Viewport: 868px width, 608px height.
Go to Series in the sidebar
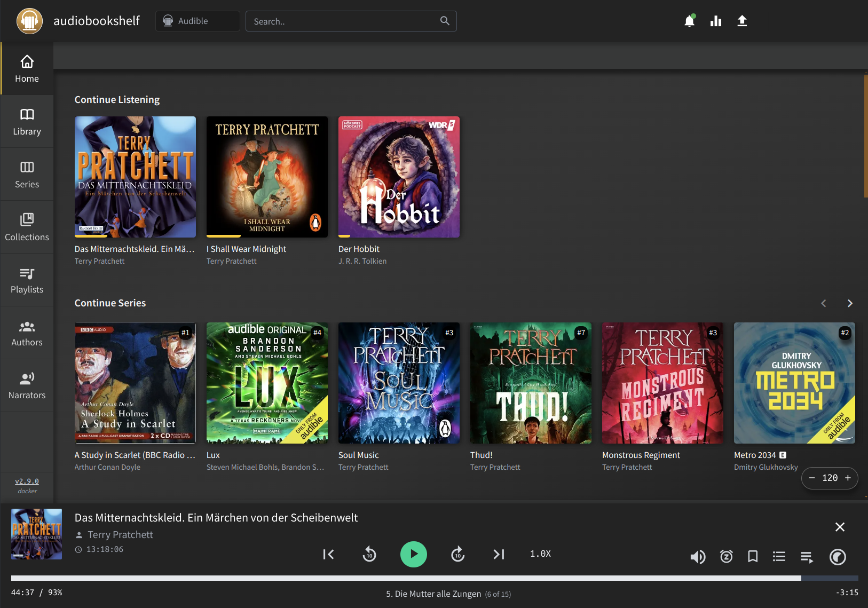[27, 175]
